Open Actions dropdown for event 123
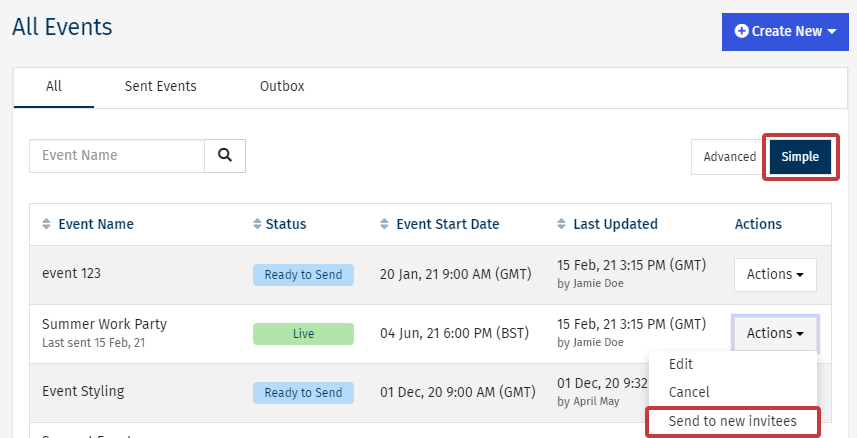Viewport: 857px width, 438px height. 775,275
